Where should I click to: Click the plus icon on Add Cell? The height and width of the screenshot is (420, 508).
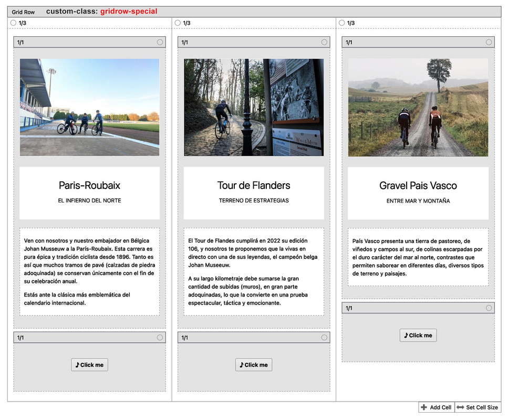pos(424,407)
